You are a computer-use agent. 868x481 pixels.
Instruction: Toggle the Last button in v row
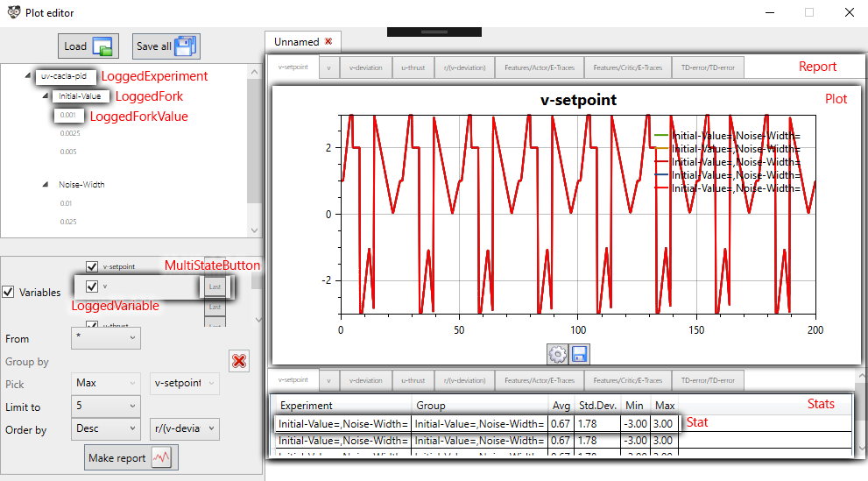(x=215, y=286)
